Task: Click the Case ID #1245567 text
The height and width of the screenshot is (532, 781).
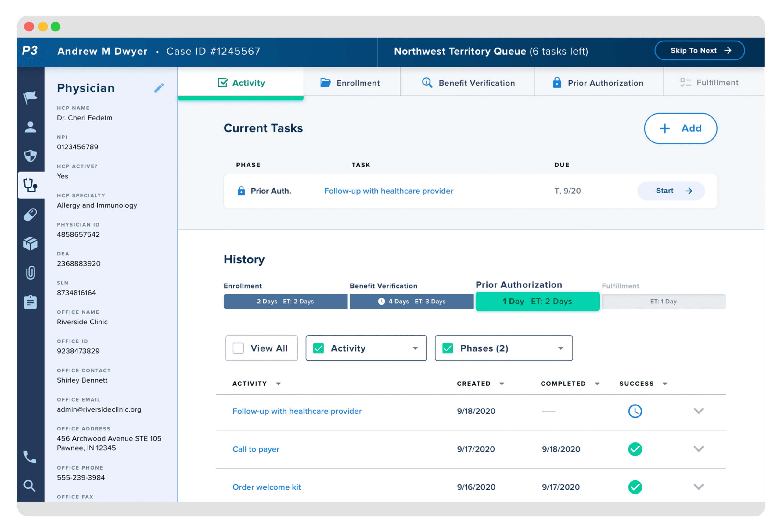Action: pyautogui.click(x=213, y=51)
